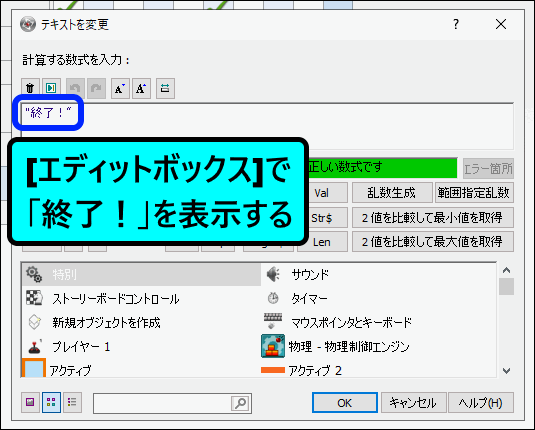Image resolution: width=535 pixels, height=430 pixels.
Task: Click the OK button
Action: coord(345,403)
